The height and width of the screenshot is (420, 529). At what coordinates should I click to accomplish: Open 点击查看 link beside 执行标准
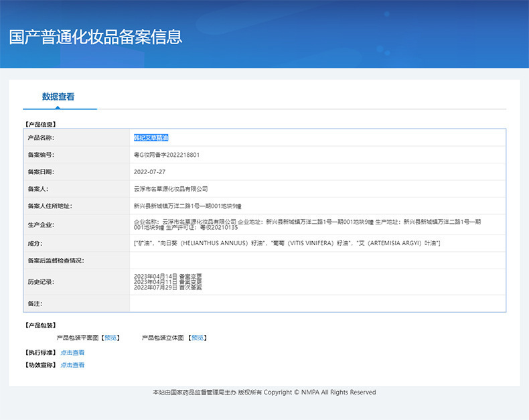[72, 352]
